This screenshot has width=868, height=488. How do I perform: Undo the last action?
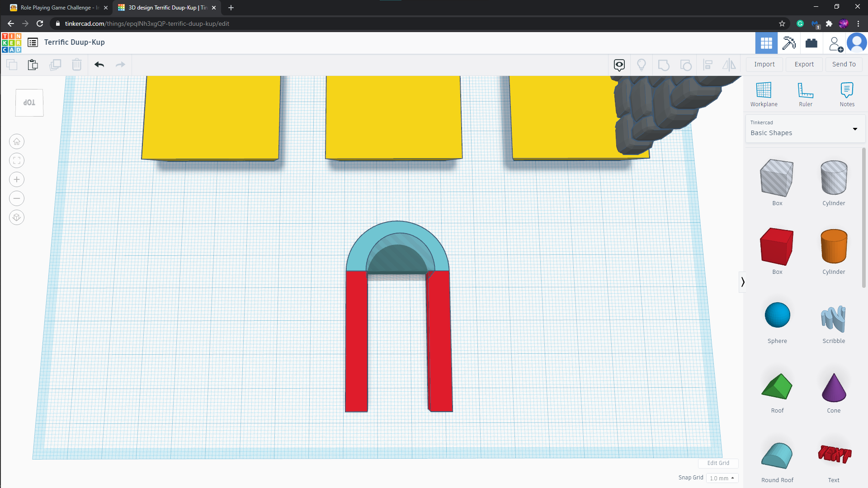pos(99,65)
